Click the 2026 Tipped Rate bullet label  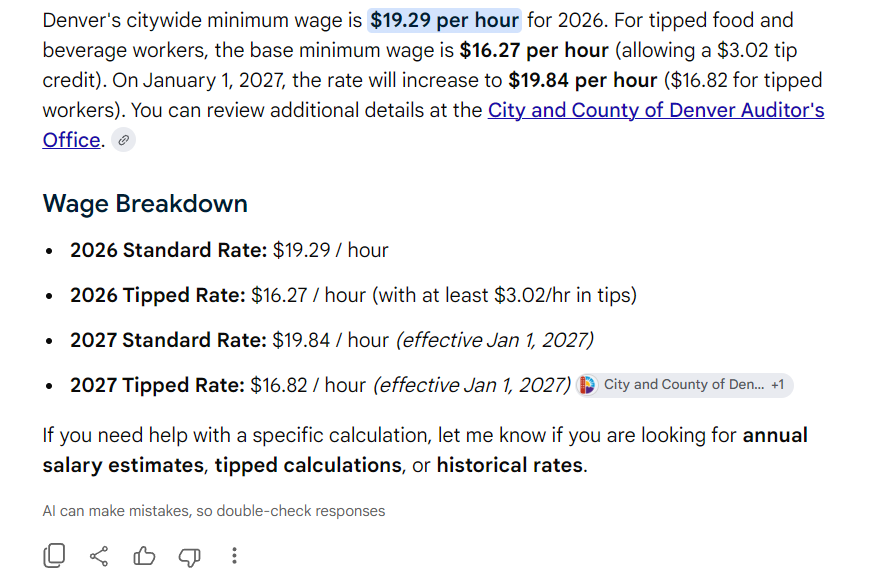pyautogui.click(x=158, y=295)
